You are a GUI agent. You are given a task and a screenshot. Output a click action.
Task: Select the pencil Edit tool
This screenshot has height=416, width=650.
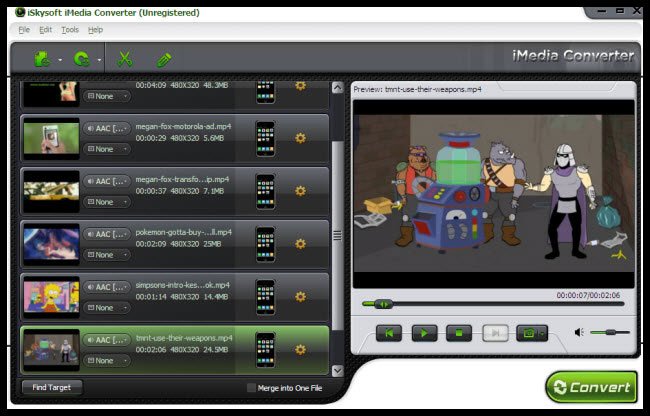164,60
